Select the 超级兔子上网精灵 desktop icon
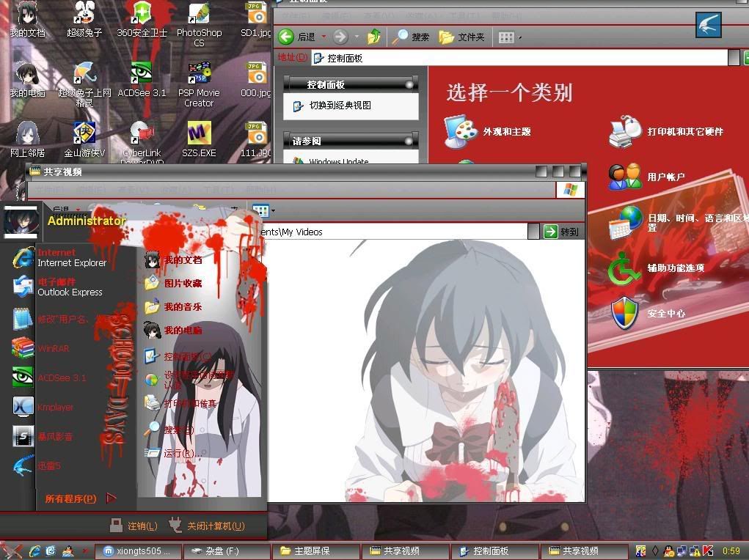Image resolution: width=749 pixels, height=560 pixels. point(84,84)
